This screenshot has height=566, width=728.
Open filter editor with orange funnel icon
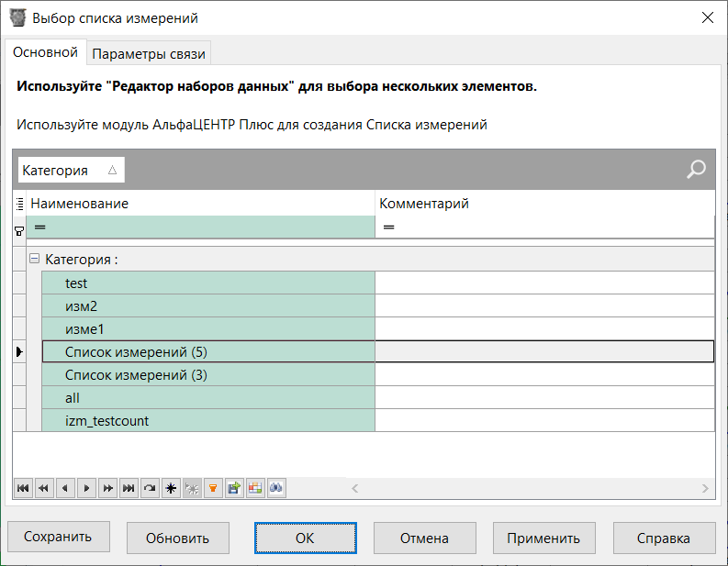click(x=213, y=489)
